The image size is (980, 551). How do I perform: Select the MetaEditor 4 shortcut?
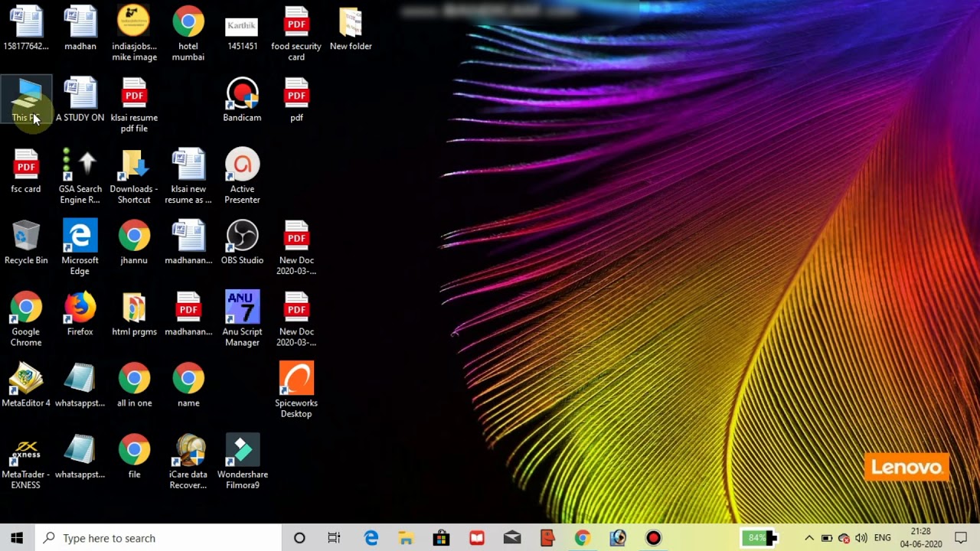tap(26, 385)
